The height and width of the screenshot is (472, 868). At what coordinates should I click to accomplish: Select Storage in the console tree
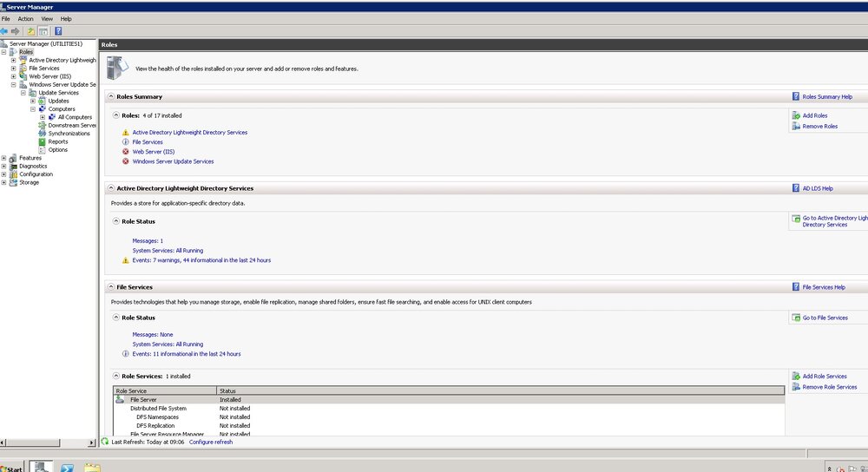click(x=29, y=182)
